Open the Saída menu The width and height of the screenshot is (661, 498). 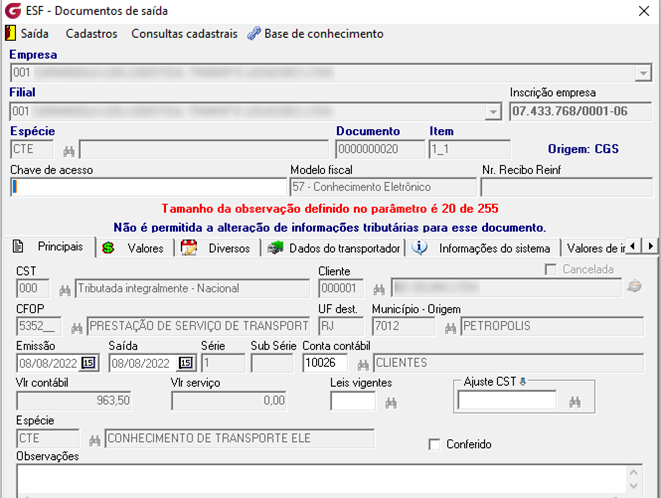(x=35, y=34)
